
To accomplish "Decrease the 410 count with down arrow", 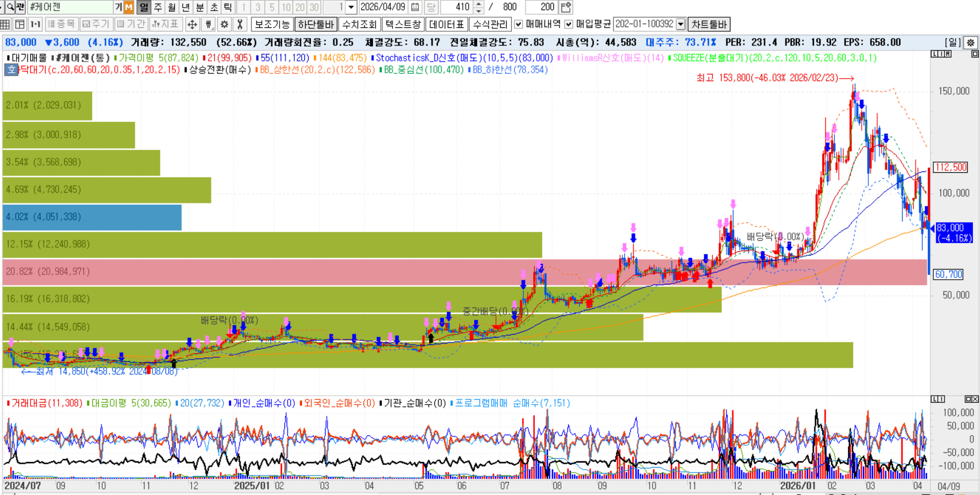I will point(479,11).
